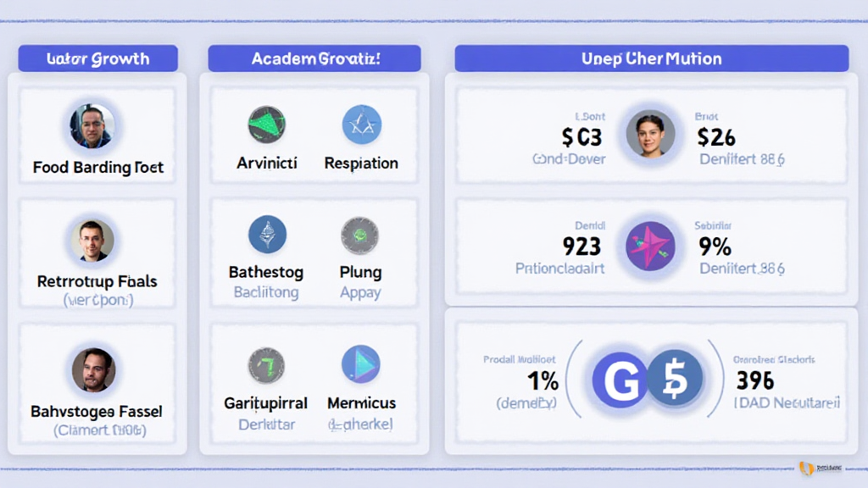Click the gray-green Plung icon
The image size is (868, 488).
point(359,235)
